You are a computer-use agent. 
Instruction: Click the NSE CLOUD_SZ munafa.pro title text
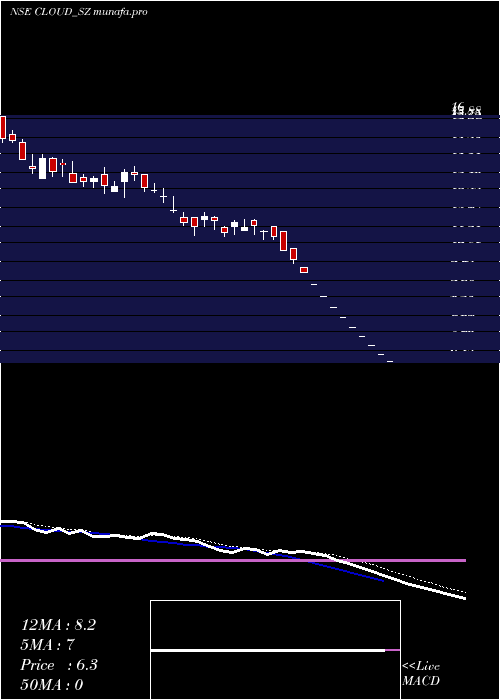click(x=79, y=12)
